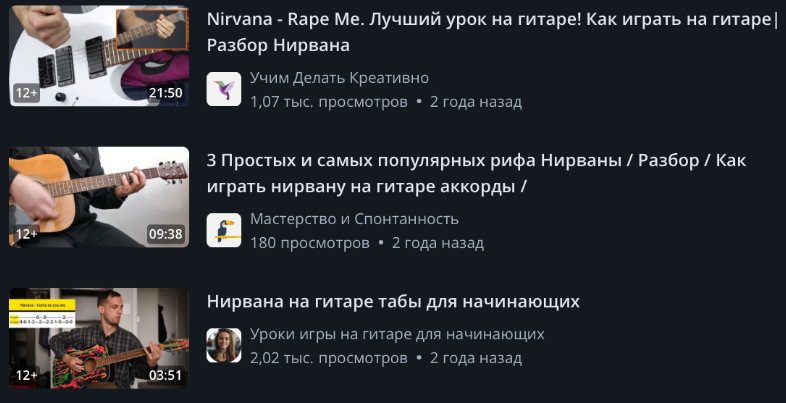This screenshot has height=403, width=786.
Task: Open the woman portrait channel avatar
Action: coord(224,345)
